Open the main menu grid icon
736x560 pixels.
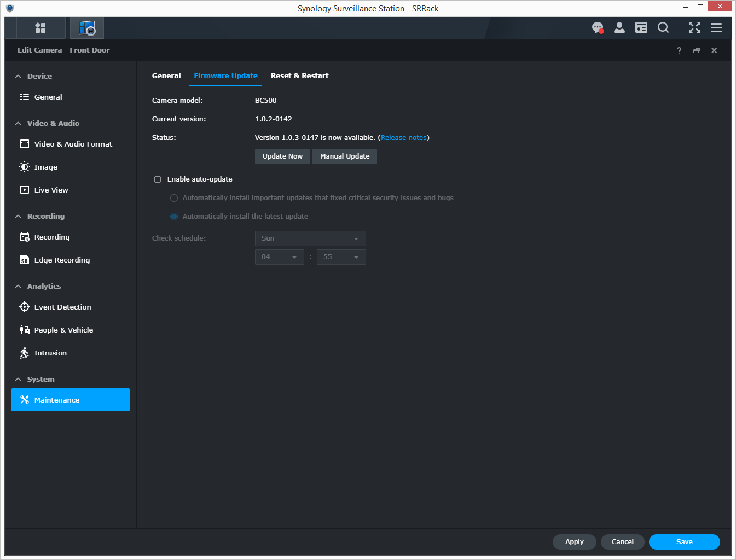[40, 28]
